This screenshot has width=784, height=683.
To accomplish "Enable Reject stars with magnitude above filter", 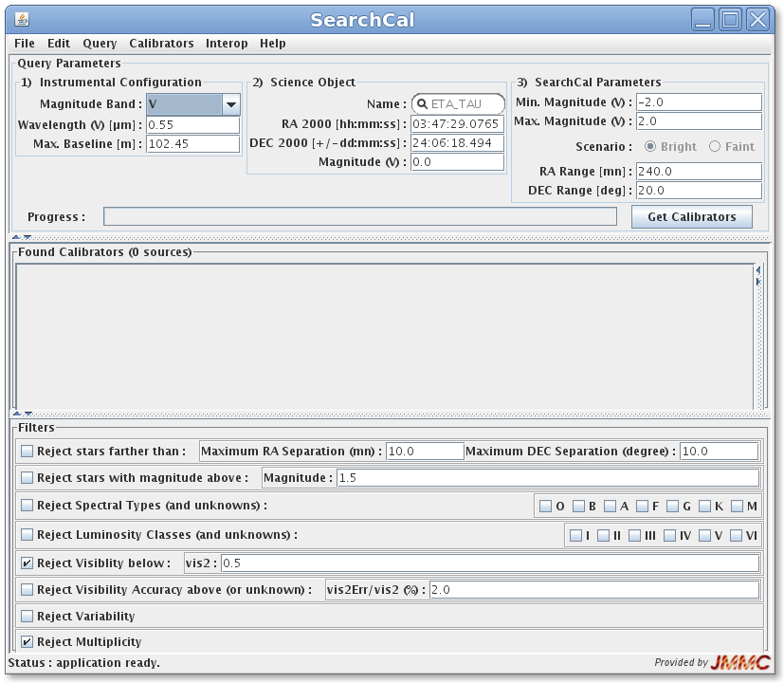I will tap(27, 477).
